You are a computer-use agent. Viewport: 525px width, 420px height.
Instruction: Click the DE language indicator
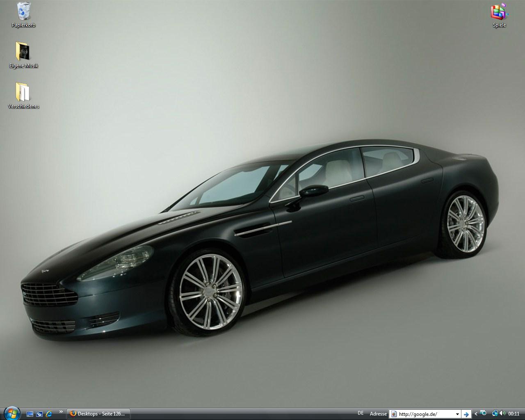pos(361,413)
